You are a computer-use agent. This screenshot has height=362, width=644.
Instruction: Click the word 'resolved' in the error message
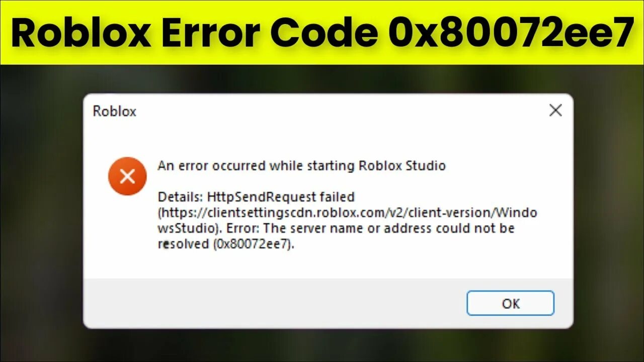point(183,244)
